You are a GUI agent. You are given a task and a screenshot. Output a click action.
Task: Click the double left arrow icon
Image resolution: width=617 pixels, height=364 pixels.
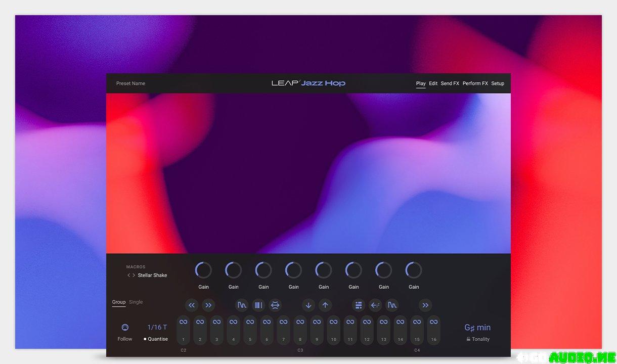coord(191,305)
